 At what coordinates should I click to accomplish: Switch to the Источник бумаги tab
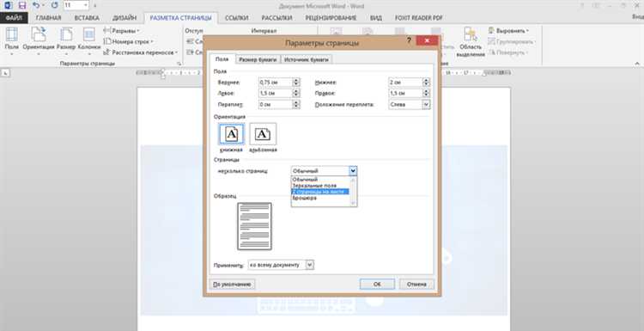pyautogui.click(x=307, y=59)
